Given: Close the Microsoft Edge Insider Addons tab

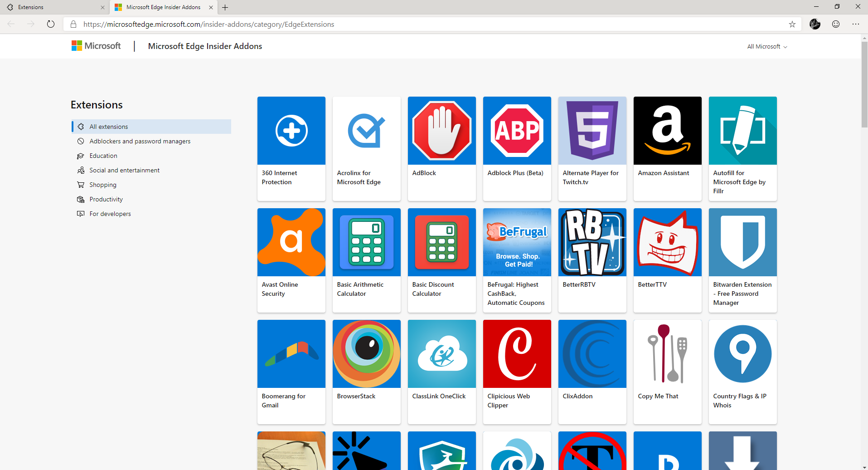Looking at the screenshot, I should point(211,7).
